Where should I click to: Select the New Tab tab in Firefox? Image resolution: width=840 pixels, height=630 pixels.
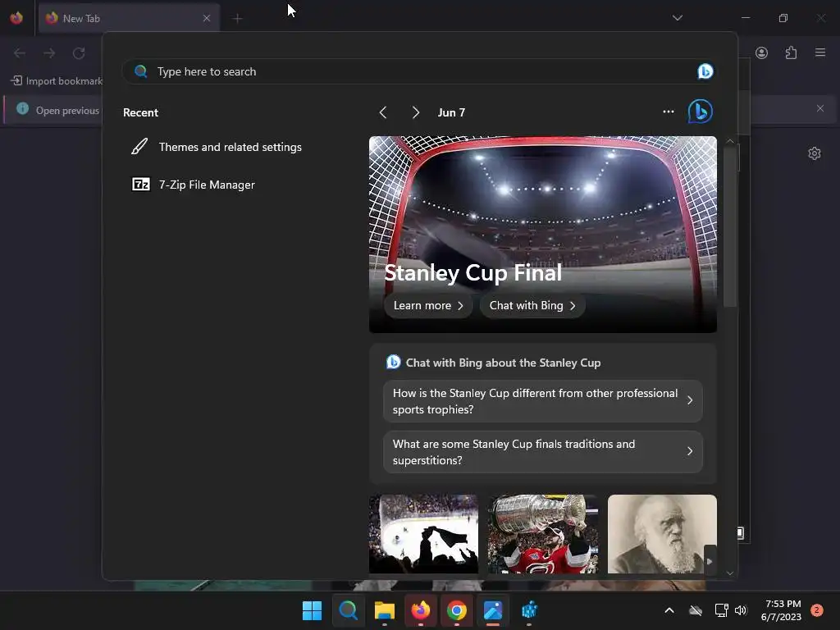(129, 18)
